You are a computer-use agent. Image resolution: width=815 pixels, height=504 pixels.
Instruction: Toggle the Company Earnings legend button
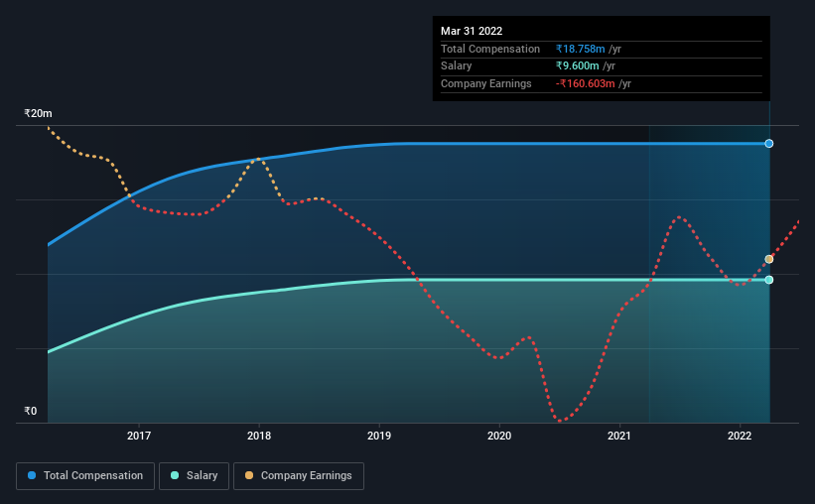299,476
